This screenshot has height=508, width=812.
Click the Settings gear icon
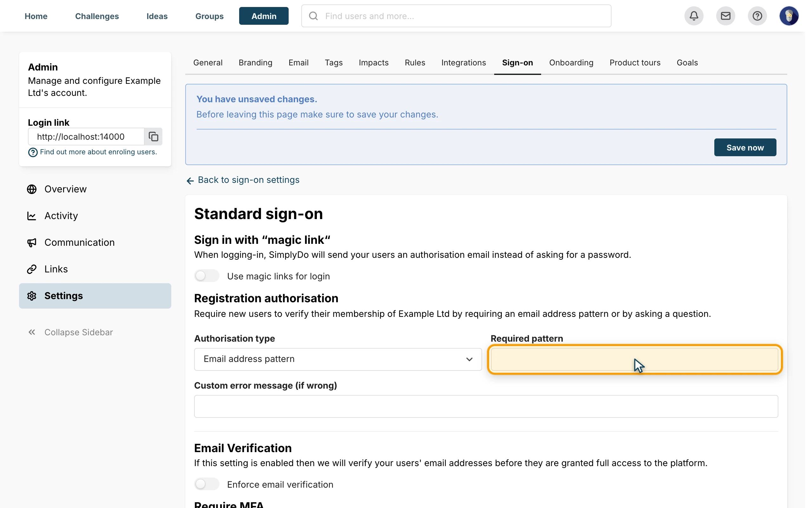[32, 296]
